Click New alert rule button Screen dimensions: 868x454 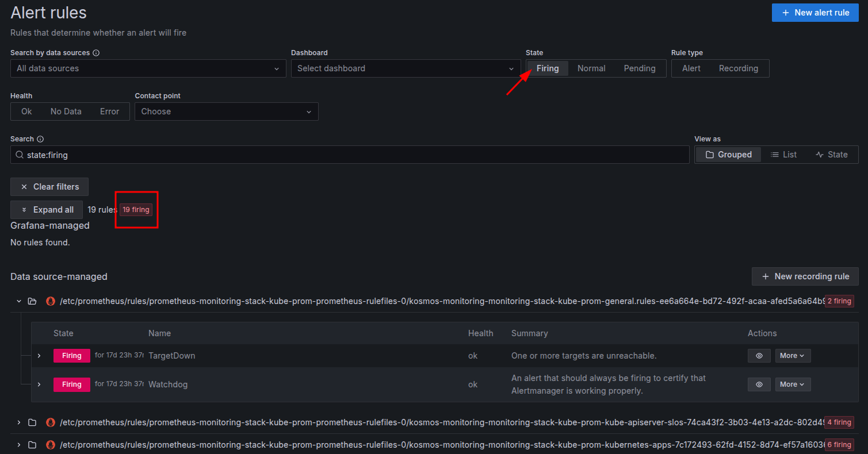pos(815,13)
